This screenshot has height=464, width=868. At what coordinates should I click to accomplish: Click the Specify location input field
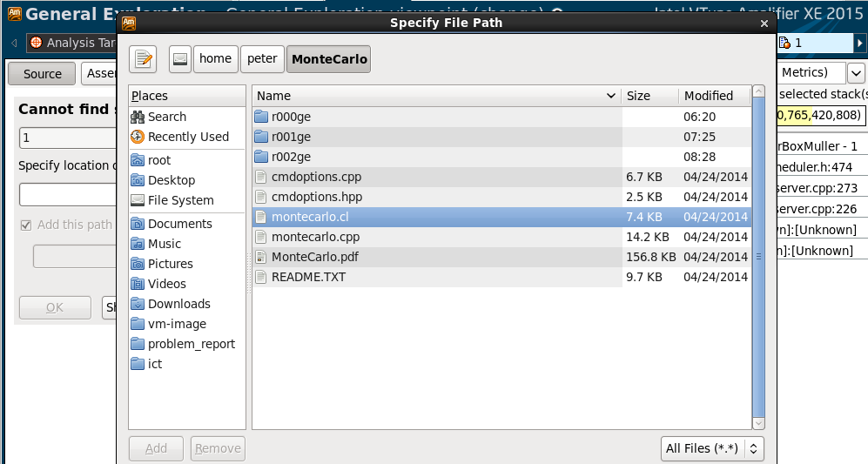click(68, 195)
